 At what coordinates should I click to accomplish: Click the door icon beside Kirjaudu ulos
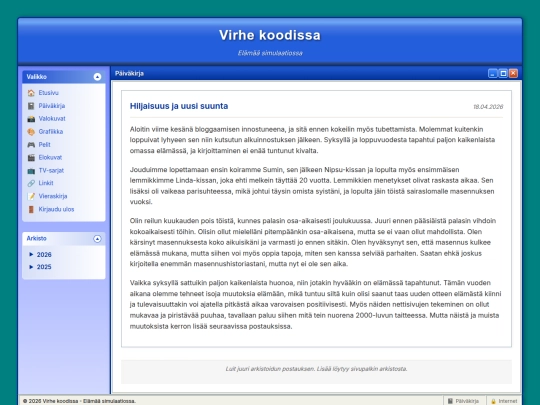pos(31,209)
